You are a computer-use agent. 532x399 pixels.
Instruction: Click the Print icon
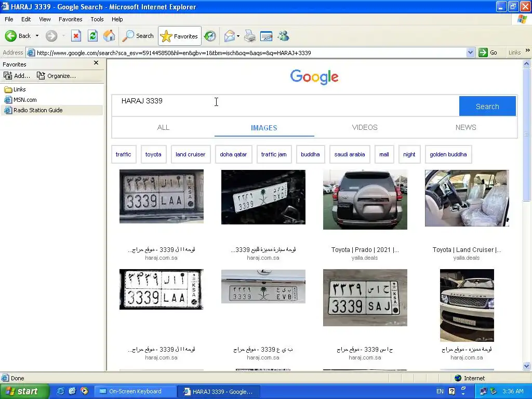coord(250,36)
